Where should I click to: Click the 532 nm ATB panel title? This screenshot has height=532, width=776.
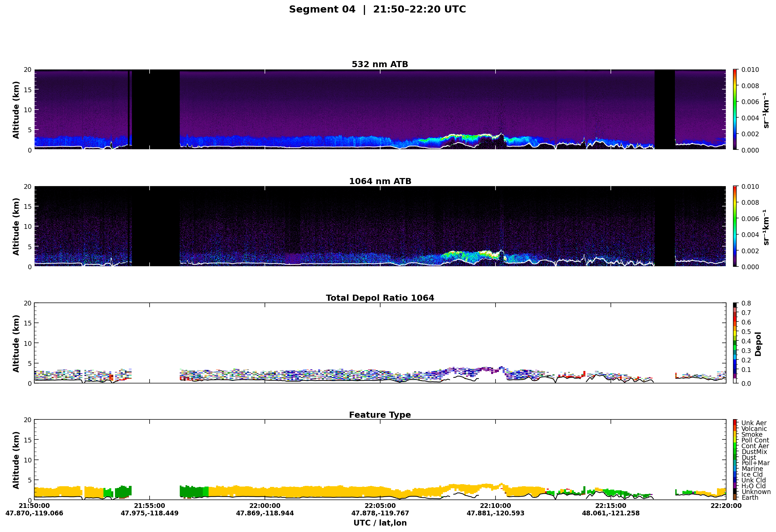point(380,64)
